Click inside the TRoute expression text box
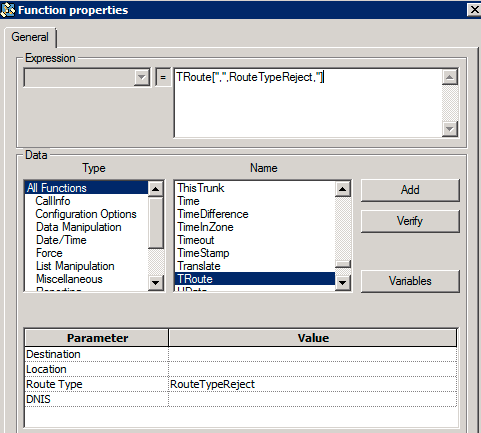This screenshot has width=481, height=433. tap(308, 103)
